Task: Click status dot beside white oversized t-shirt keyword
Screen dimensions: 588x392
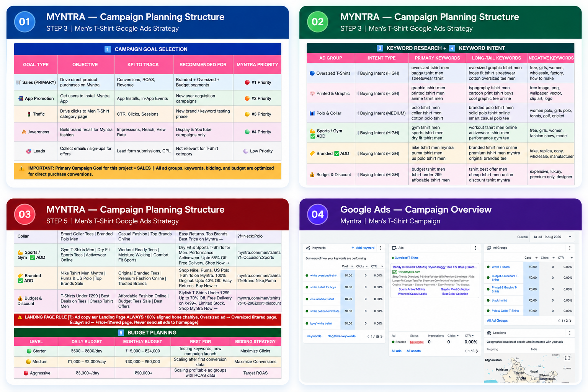Action: (307, 276)
